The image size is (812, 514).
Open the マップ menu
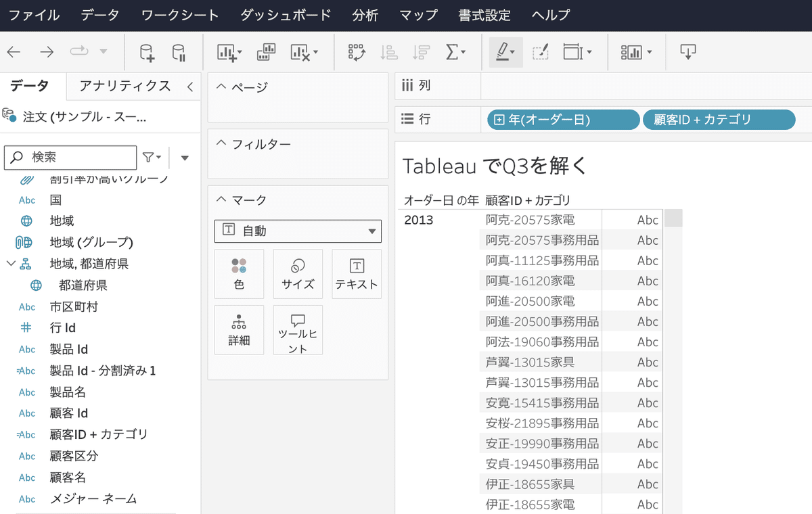(418, 15)
